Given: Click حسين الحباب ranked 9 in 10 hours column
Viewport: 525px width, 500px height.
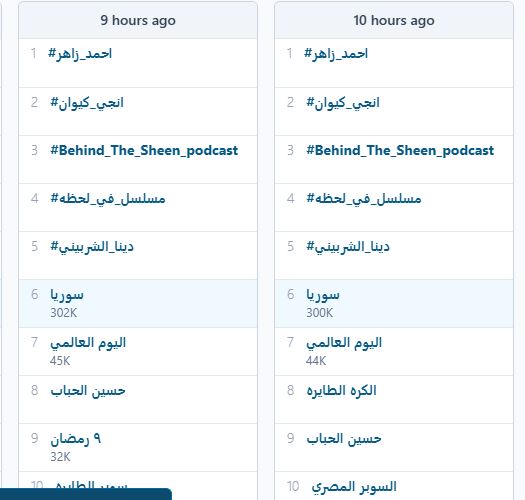Looking at the screenshot, I should [x=344, y=439].
